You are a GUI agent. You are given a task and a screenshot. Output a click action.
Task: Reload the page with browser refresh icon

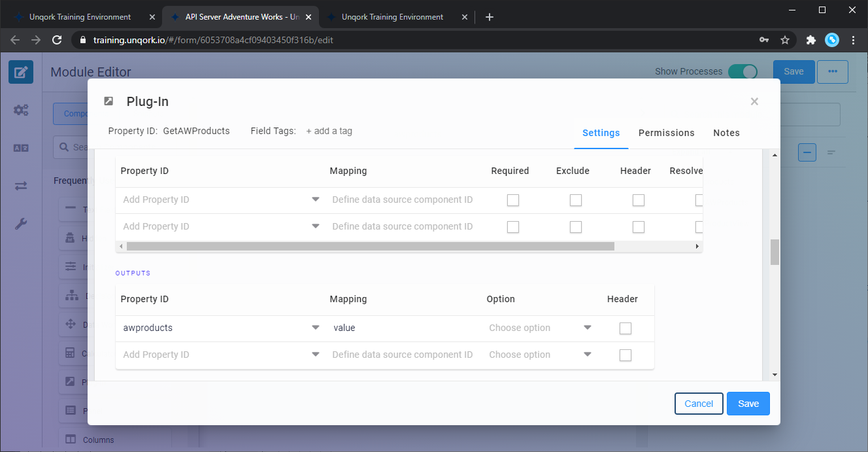[x=57, y=40]
